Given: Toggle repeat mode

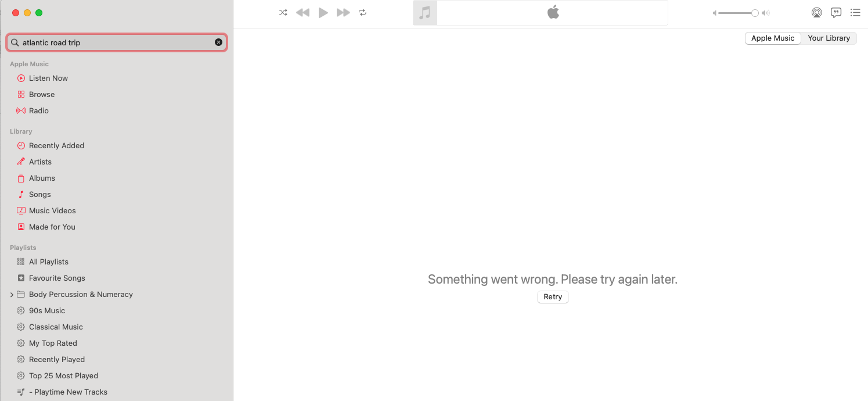Looking at the screenshot, I should [363, 12].
